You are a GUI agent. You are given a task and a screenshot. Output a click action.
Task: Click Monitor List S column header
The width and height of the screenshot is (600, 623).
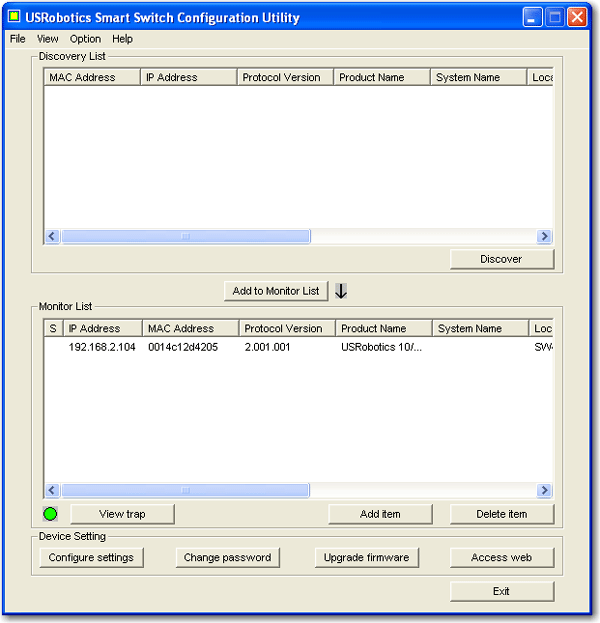pos(53,328)
